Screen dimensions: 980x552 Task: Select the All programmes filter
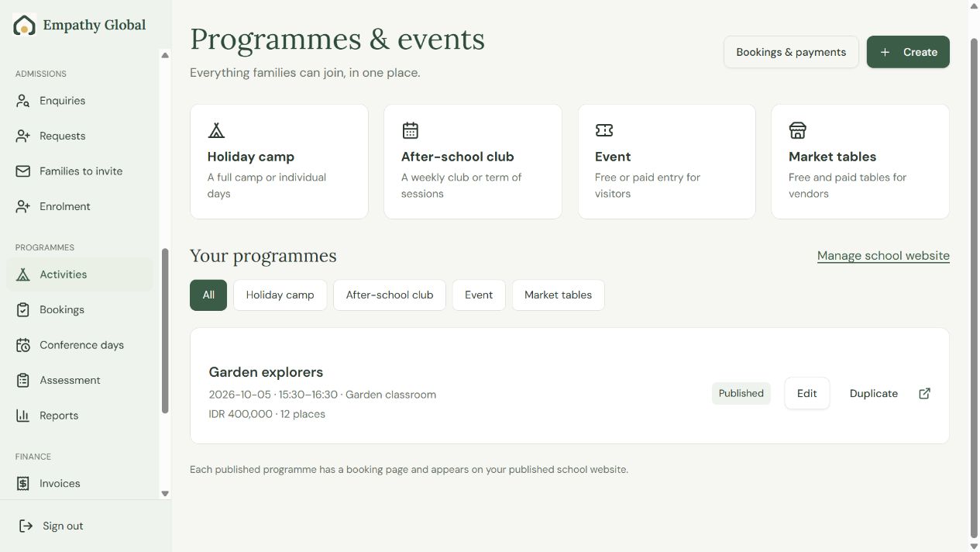208,295
